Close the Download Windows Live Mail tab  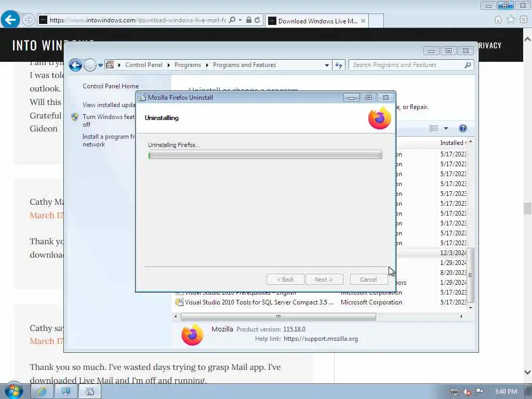[363, 21]
